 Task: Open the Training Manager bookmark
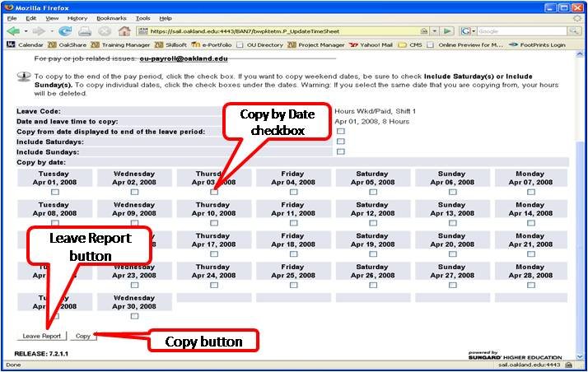[124, 44]
